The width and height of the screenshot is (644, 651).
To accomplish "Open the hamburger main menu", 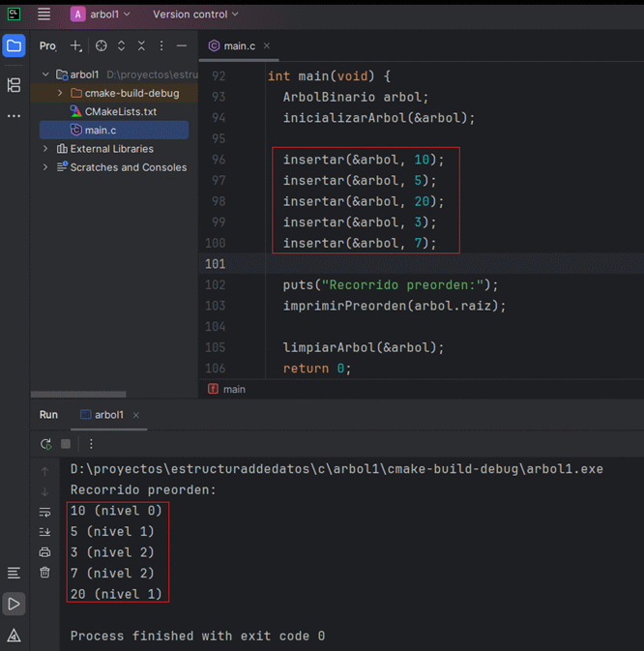I will coord(44,15).
